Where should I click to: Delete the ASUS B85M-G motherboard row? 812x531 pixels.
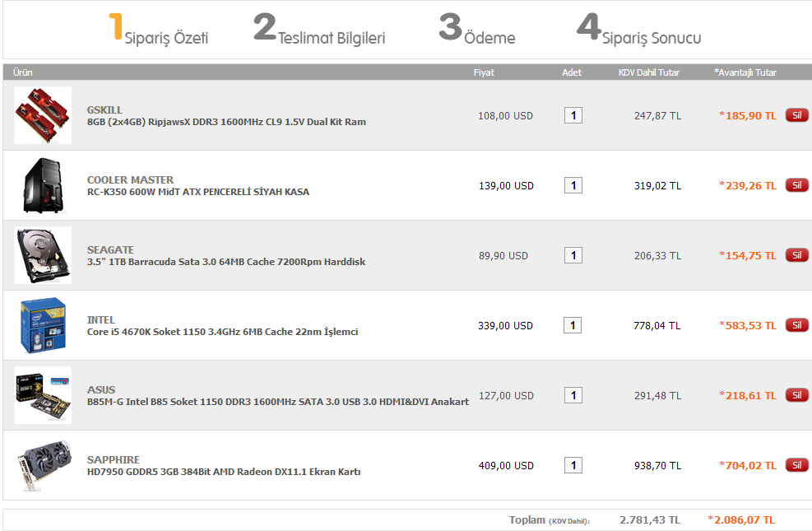click(x=796, y=395)
